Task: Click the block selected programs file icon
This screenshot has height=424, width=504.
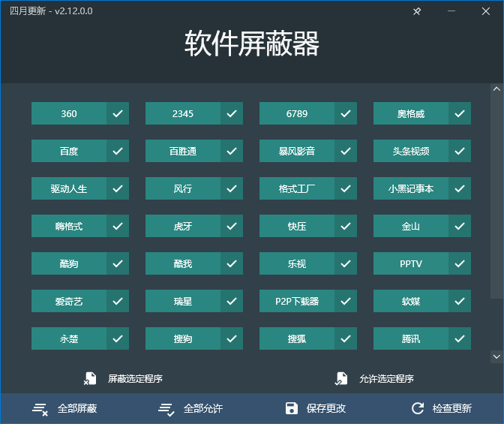Action: (x=90, y=378)
